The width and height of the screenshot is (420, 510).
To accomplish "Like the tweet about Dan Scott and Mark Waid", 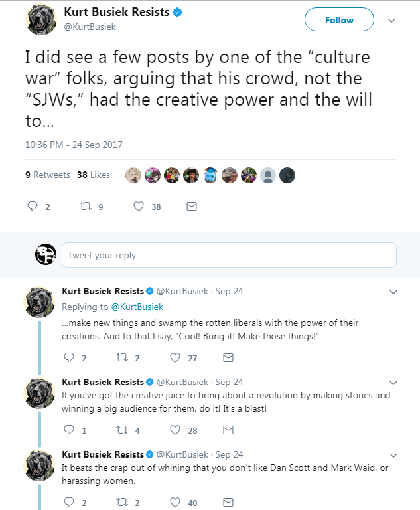I will coord(175,503).
